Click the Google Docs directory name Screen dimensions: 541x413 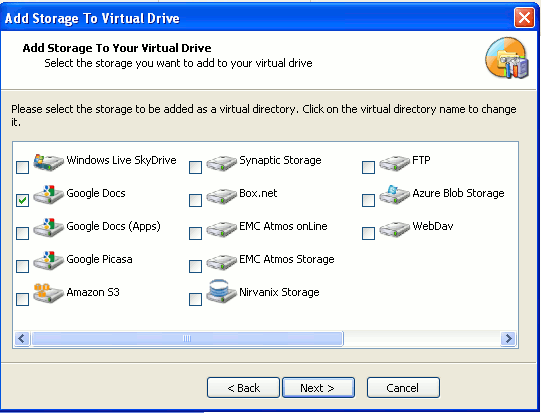pyautogui.click(x=96, y=193)
